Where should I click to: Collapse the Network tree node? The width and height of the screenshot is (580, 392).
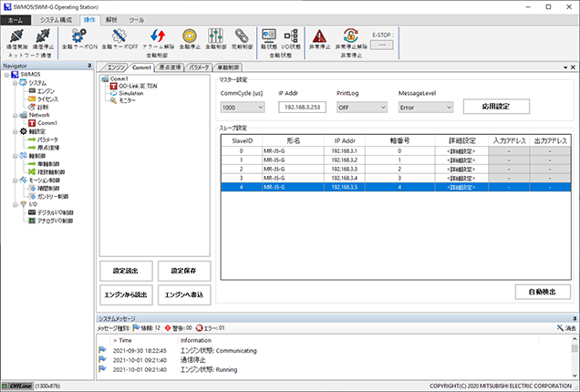click(x=16, y=116)
